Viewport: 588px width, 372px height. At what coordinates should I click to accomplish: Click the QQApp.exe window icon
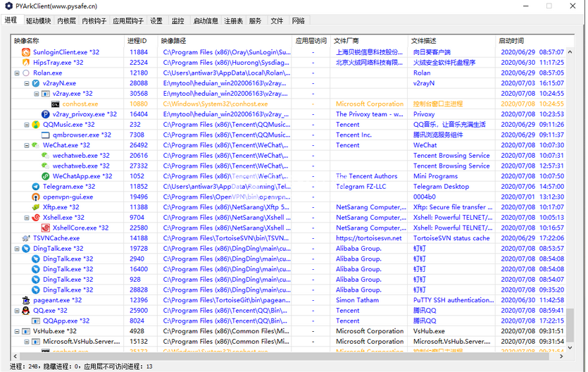click(36, 321)
